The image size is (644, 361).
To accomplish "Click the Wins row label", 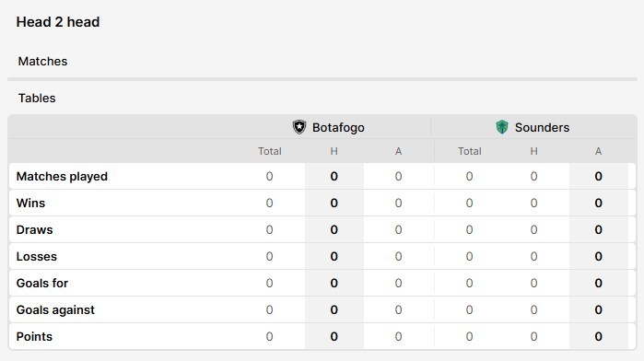I will 30,204.
